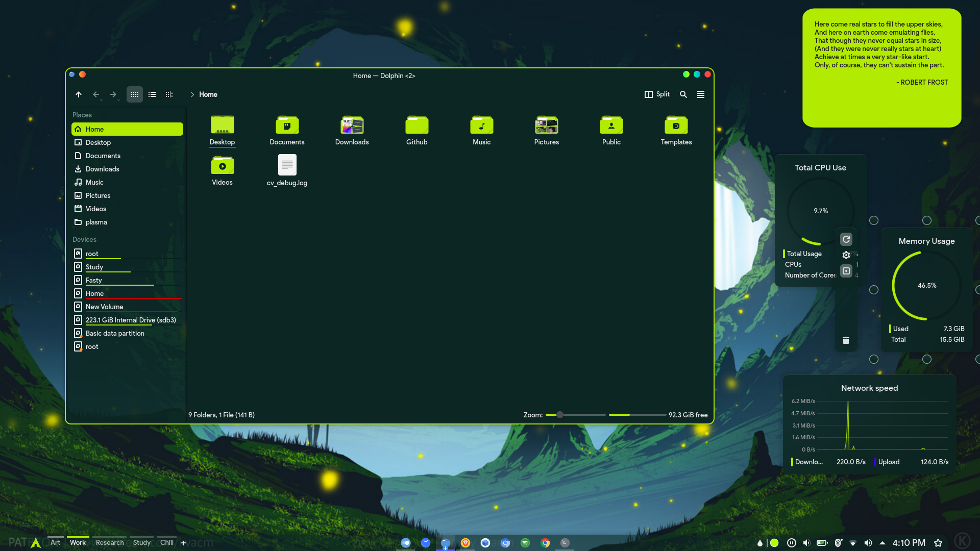Screen dimensions: 980x551
Task: Open the Bluetooth tray icon
Action: tap(838, 543)
